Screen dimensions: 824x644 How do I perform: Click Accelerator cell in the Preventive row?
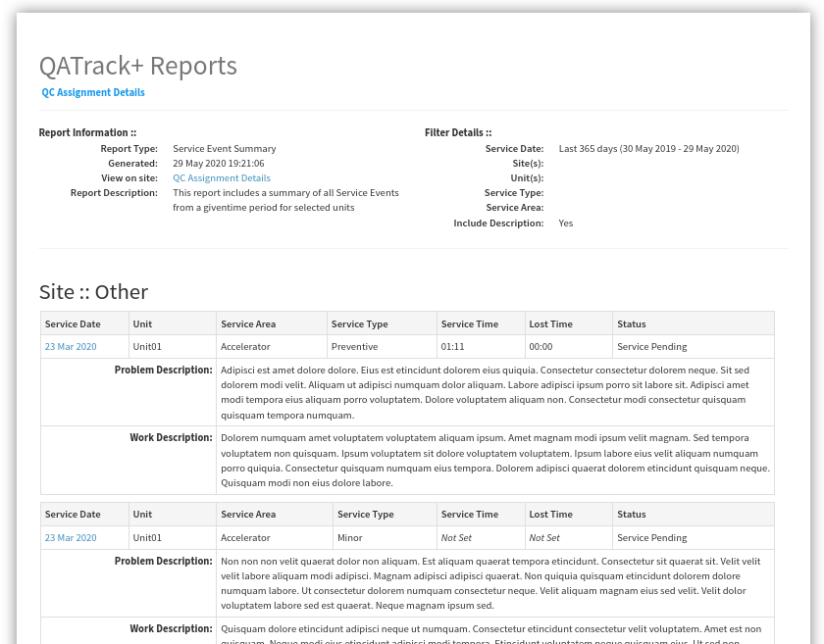[272, 347]
